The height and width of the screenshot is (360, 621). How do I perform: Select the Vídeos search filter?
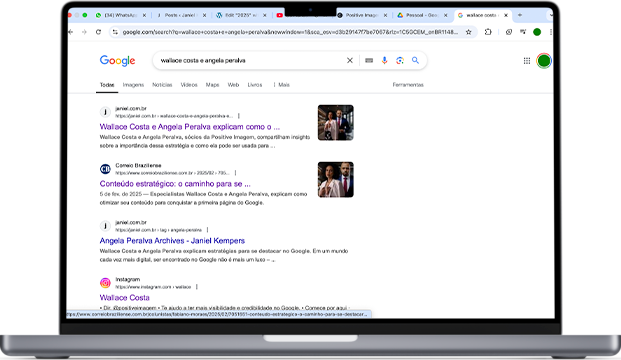click(189, 85)
